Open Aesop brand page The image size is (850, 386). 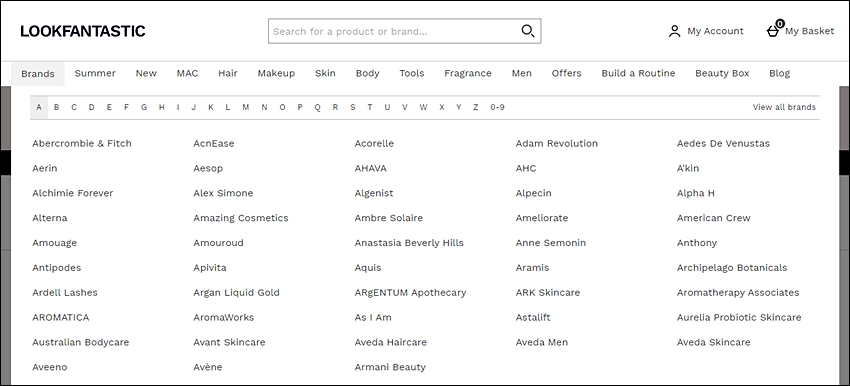208,169
